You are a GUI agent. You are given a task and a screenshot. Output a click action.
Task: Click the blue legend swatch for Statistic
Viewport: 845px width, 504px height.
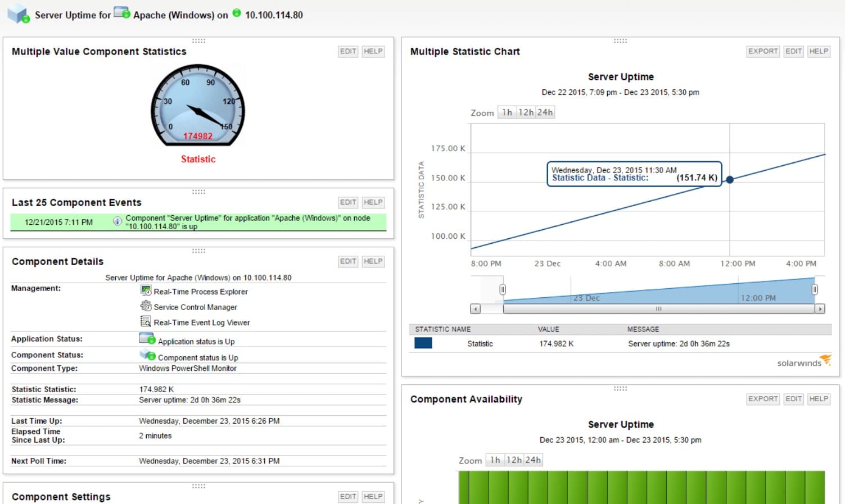tap(423, 343)
